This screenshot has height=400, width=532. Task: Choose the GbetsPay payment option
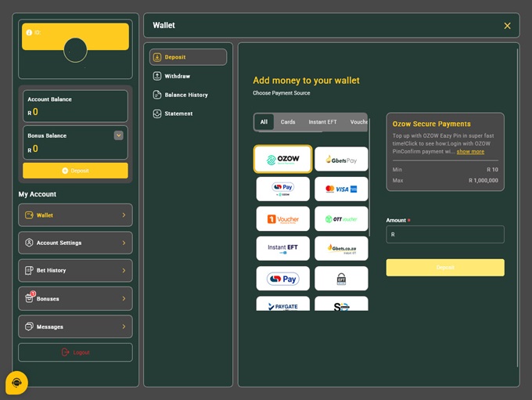click(341, 159)
